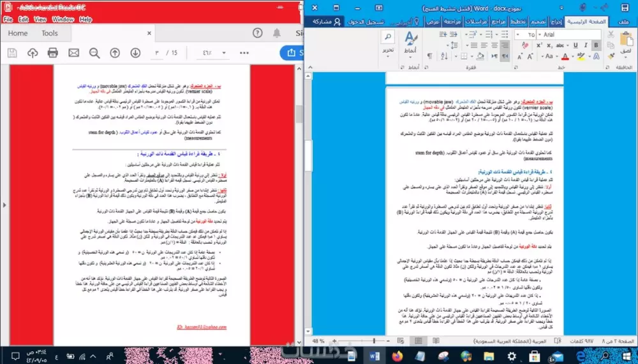Open Acrobat notifications bell
Viewport: 638px width, 364px height.
[x=277, y=33]
